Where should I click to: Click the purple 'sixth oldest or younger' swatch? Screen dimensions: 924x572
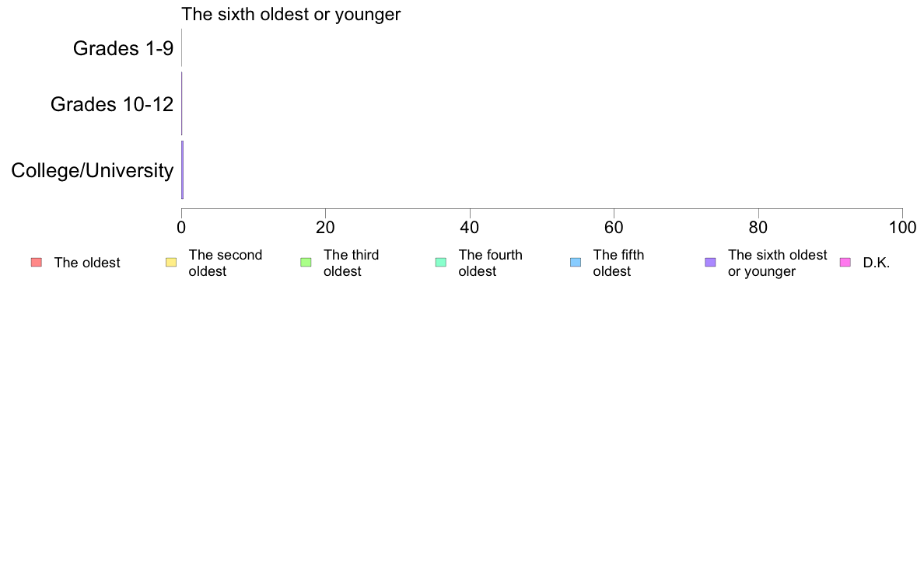711,262
